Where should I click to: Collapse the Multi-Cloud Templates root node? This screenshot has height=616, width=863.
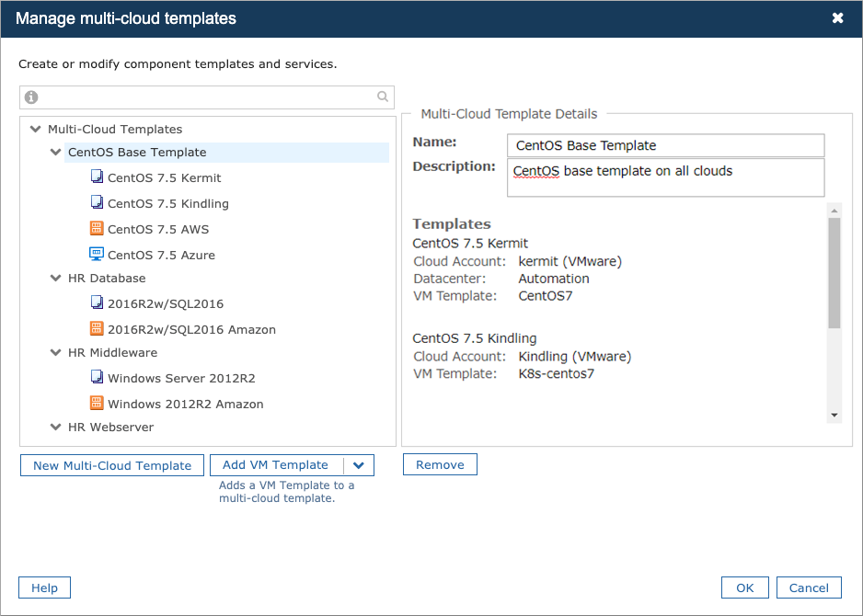coord(35,130)
